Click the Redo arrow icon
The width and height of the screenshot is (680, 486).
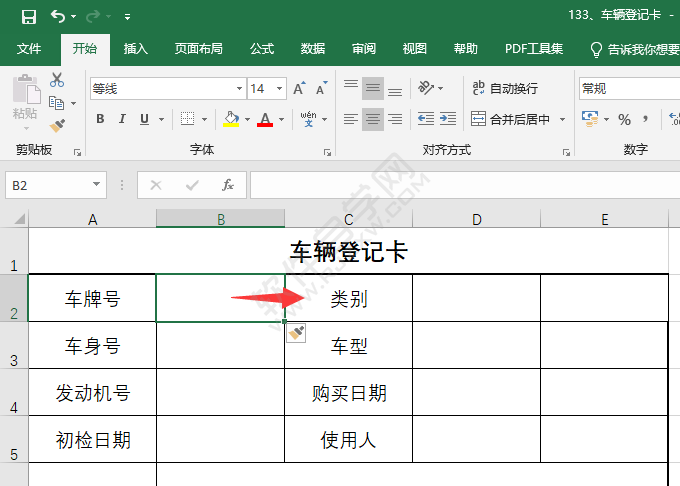point(93,17)
